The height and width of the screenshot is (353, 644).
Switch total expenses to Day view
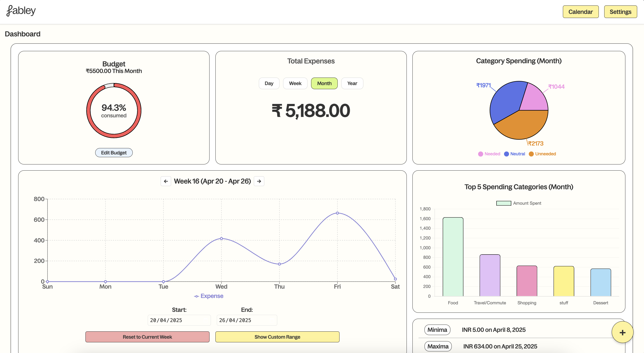[x=269, y=83]
